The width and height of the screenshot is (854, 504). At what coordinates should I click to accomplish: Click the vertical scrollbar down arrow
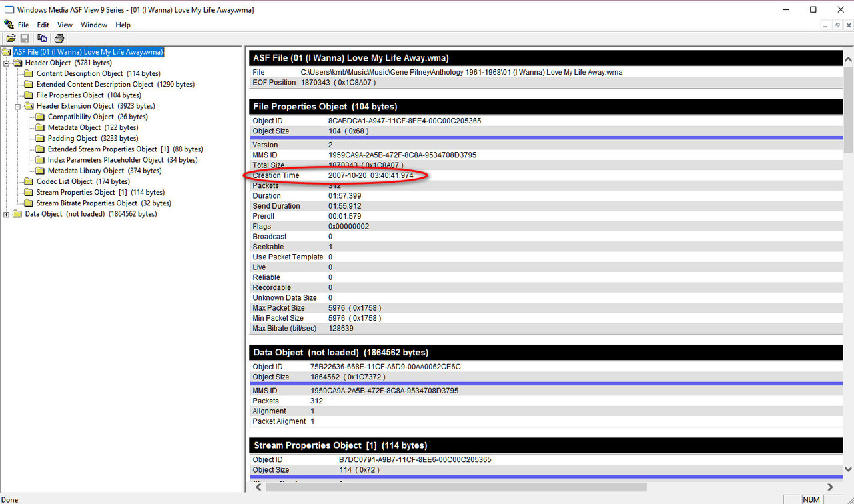point(848,470)
